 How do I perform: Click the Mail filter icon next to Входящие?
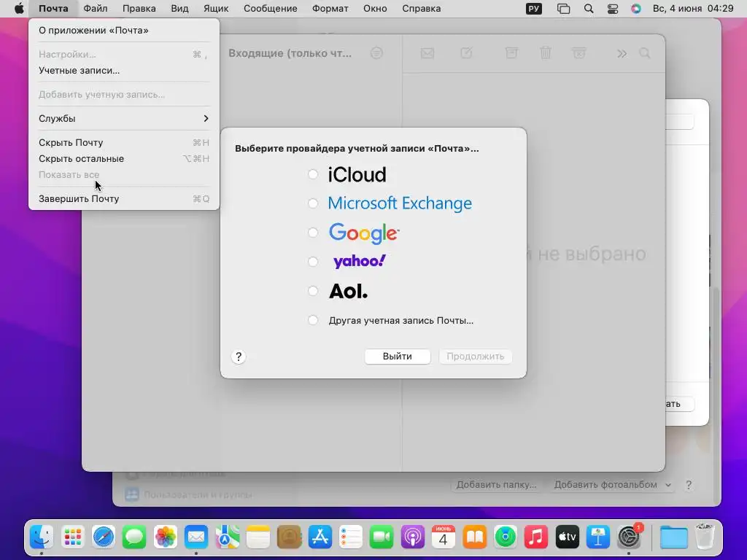click(x=376, y=52)
